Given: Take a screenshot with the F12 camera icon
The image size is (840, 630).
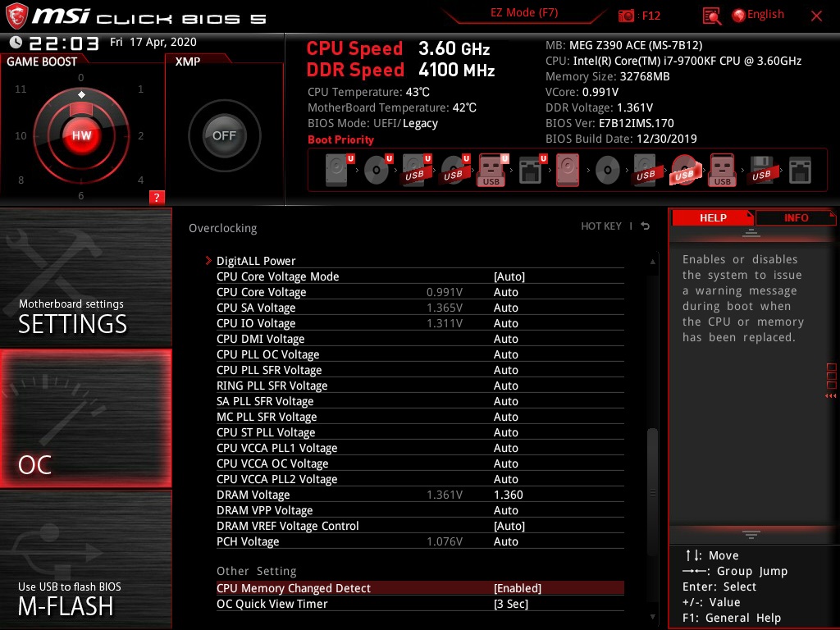Looking at the screenshot, I should (626, 16).
